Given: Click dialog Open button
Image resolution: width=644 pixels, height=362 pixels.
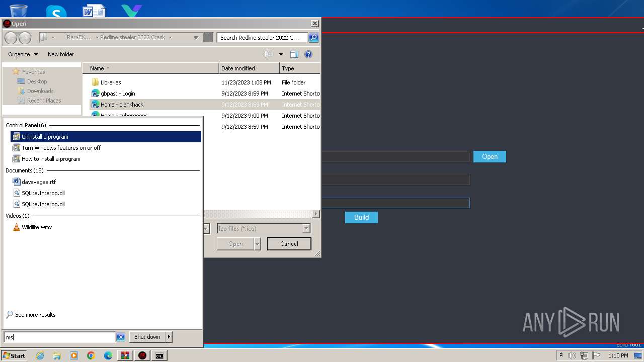Looking at the screenshot, I should click(x=235, y=244).
